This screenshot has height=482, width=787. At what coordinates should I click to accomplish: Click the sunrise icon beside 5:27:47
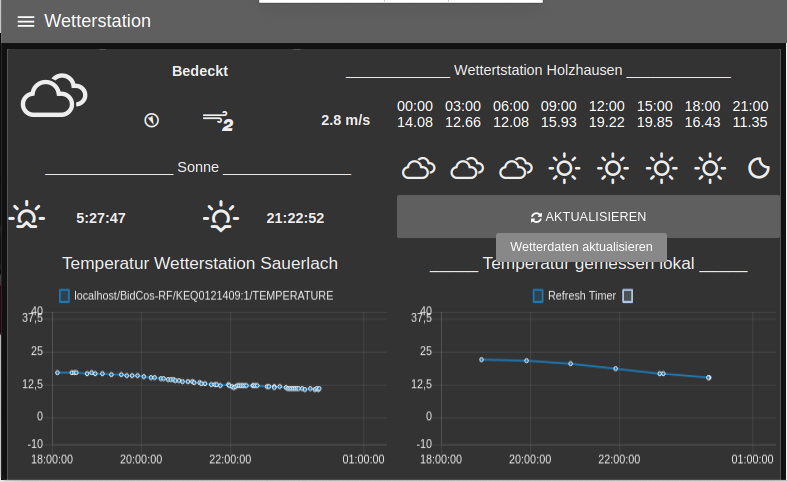[x=27, y=217]
